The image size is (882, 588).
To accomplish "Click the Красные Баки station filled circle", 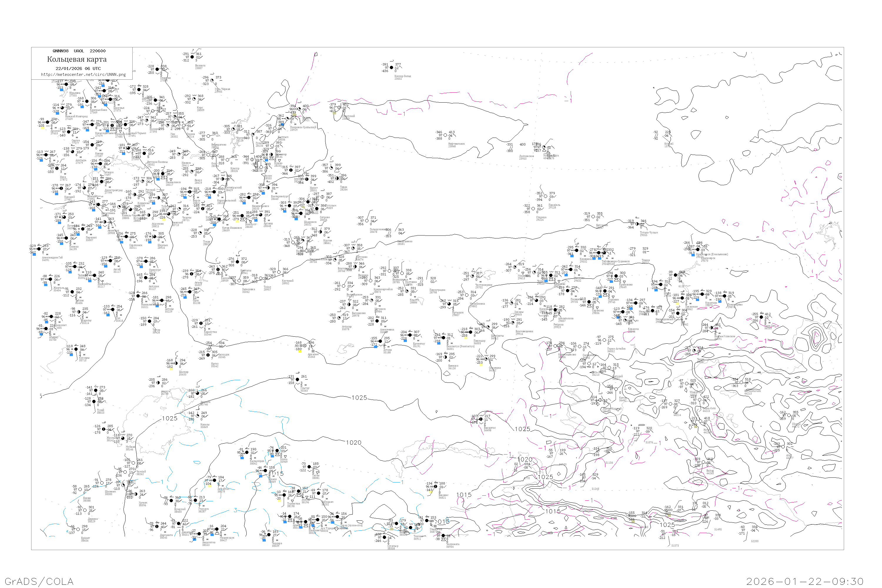I will point(87,102).
